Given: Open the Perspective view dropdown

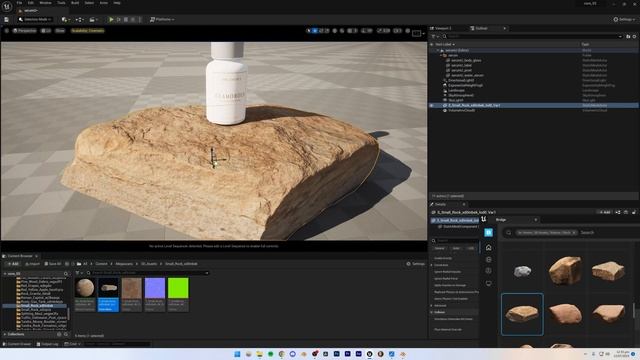Looking at the screenshot, I should pos(24,31).
